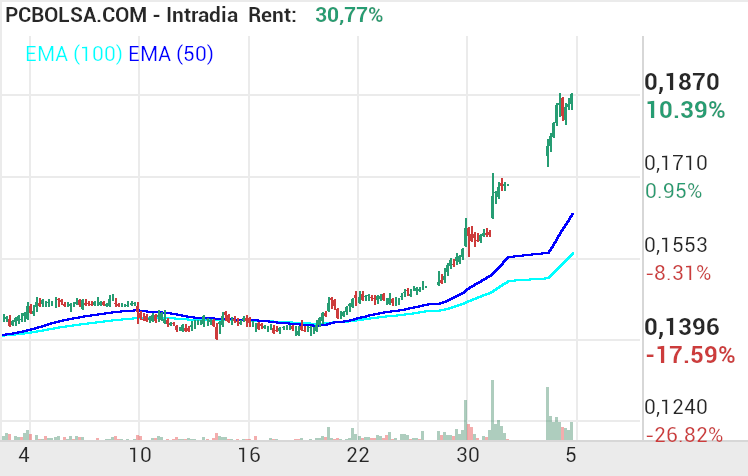Click the green 10.39% percentage label

pyautogui.click(x=685, y=110)
